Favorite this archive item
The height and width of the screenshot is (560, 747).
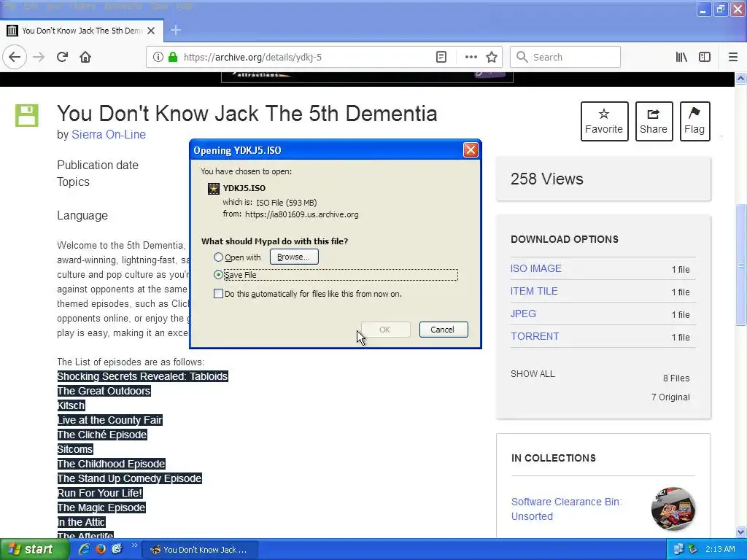[604, 121]
